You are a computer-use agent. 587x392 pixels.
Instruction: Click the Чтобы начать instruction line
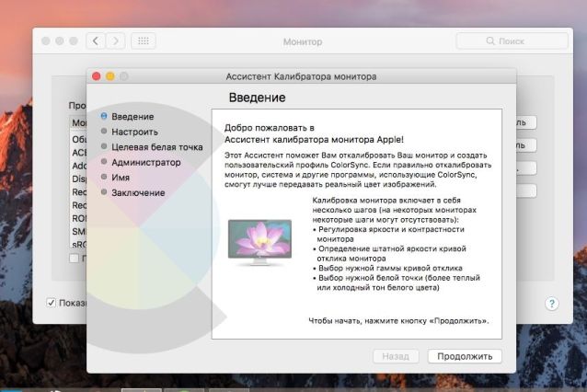[398, 321]
